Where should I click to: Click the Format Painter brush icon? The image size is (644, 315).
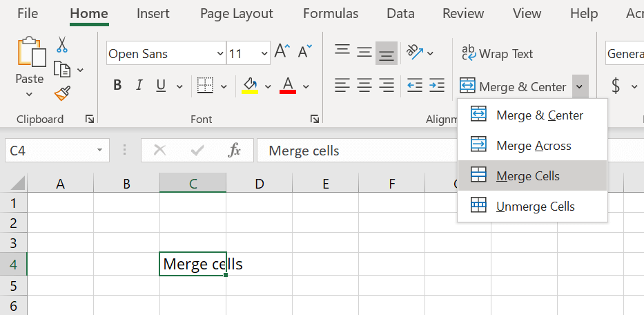point(62,93)
